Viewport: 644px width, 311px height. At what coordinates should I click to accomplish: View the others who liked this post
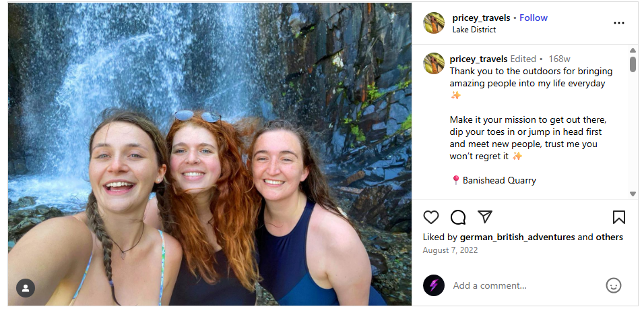609,237
